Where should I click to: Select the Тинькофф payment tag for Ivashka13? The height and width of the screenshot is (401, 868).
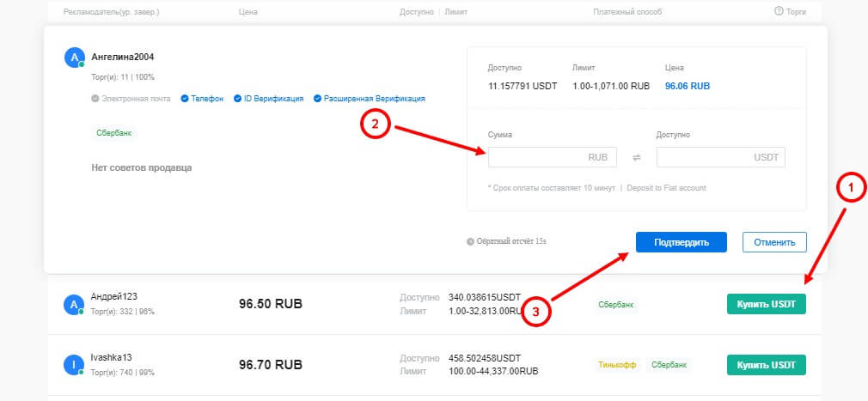(618, 365)
